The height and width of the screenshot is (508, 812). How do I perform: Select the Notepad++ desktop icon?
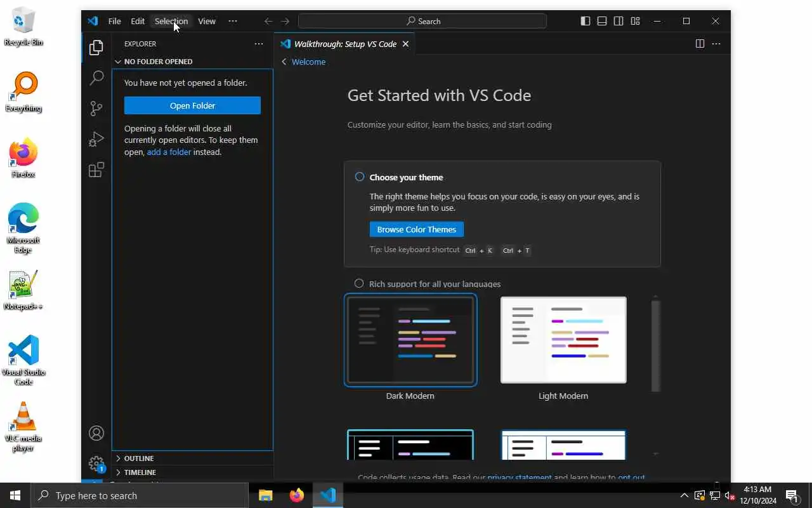23,290
